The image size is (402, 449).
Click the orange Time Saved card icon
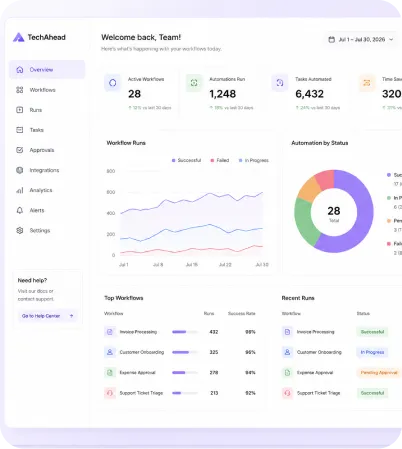pyautogui.click(x=367, y=83)
